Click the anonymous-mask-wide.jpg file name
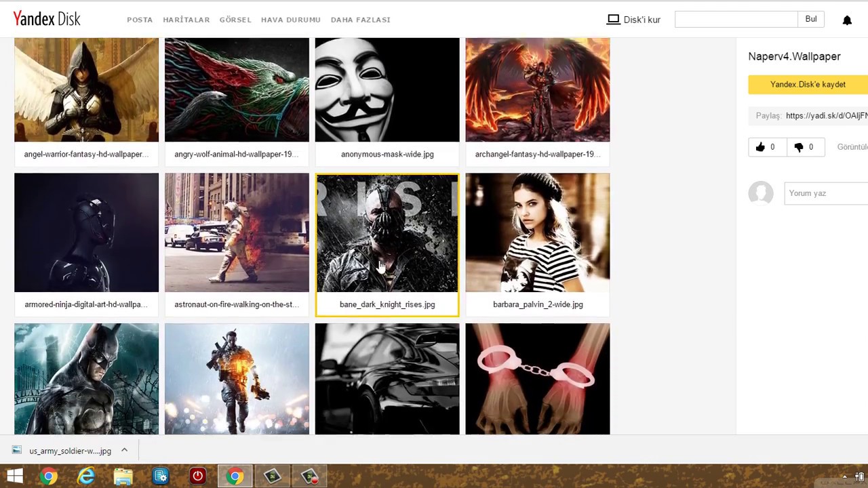Image resolution: width=868 pixels, height=488 pixels. (x=387, y=154)
